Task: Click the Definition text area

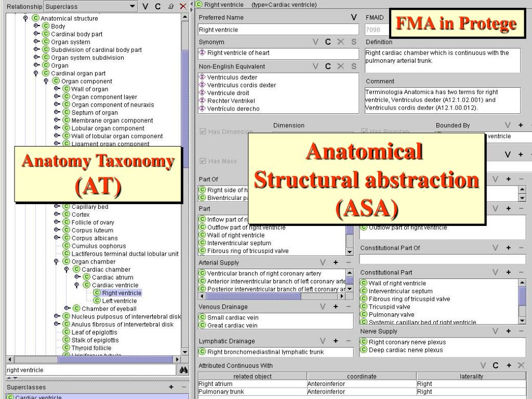Action: (443, 60)
